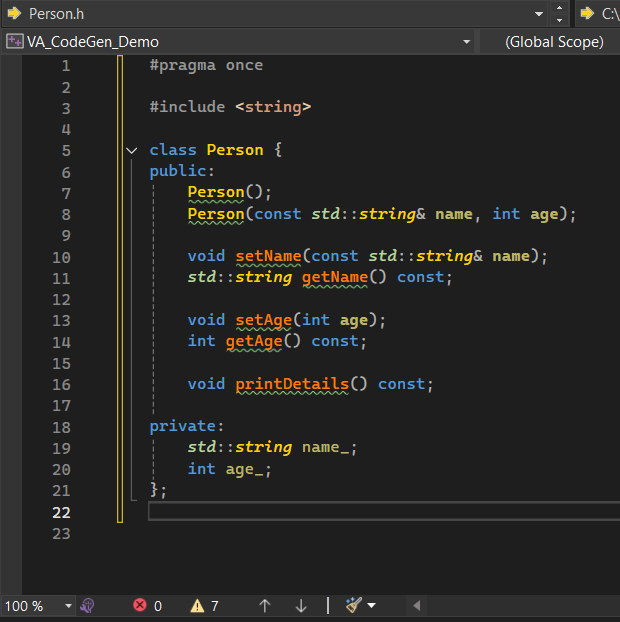Click the 'Person.h' file name label
Screen dimensions: 620x622
(x=56, y=14)
